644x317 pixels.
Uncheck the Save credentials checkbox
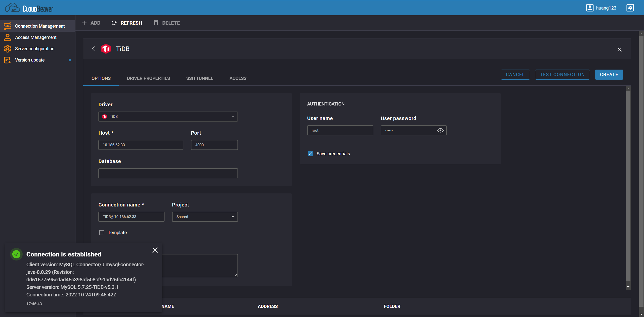(310, 154)
